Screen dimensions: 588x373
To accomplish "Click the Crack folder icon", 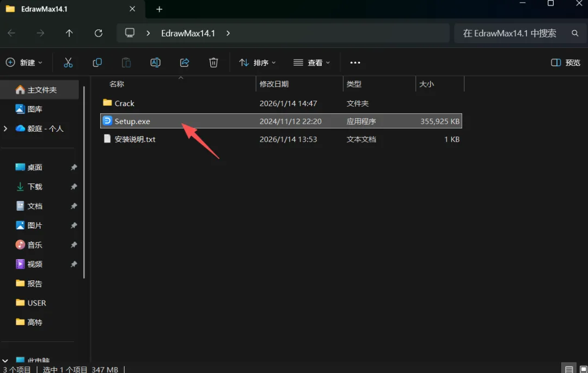I will tap(107, 103).
